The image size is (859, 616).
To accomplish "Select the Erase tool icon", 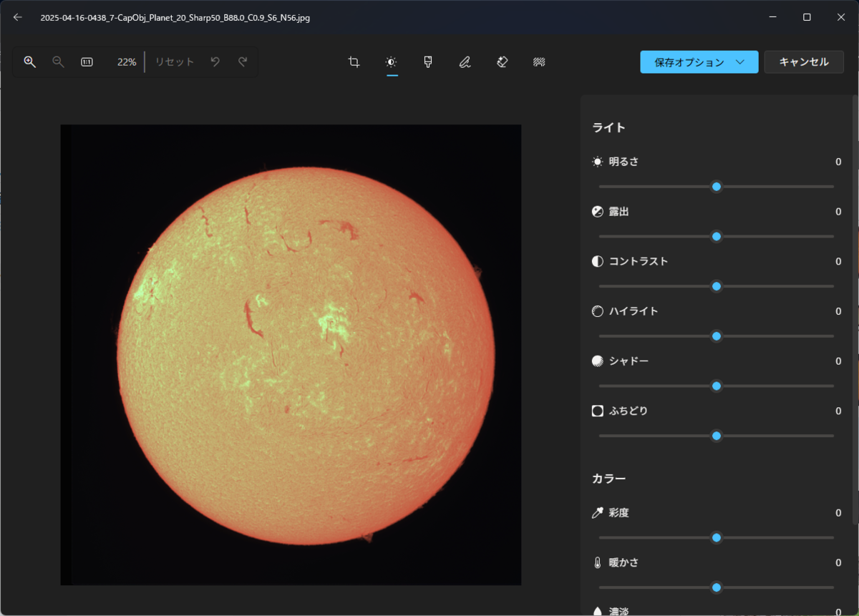I will [x=503, y=62].
